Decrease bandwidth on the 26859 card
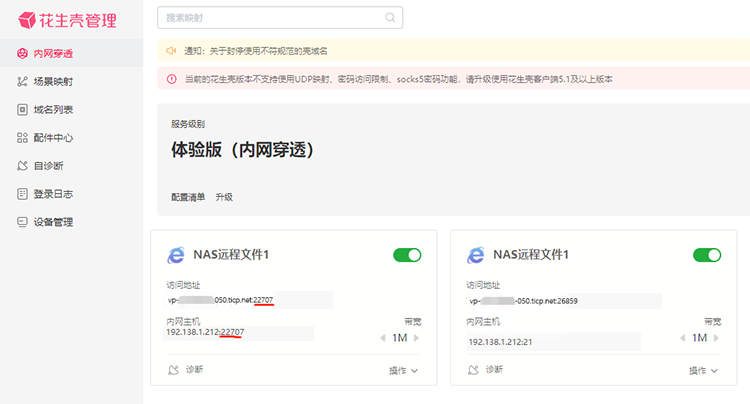The width and height of the screenshot is (750, 404). click(683, 338)
